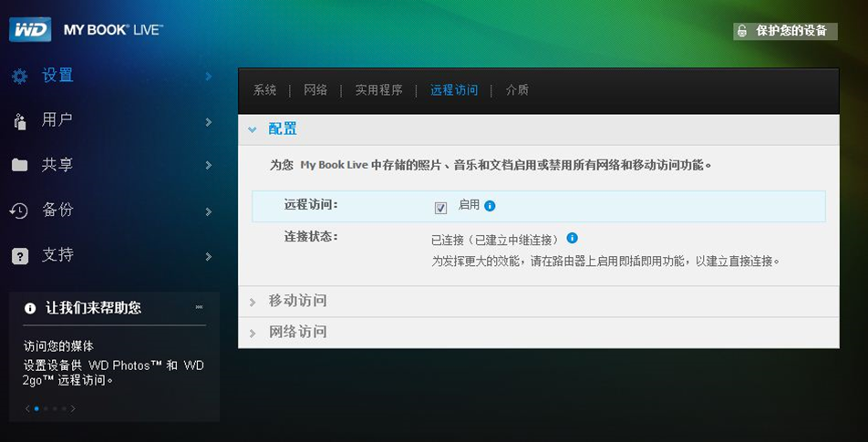
Task: Open 支持 in the sidebar
Action: point(57,254)
